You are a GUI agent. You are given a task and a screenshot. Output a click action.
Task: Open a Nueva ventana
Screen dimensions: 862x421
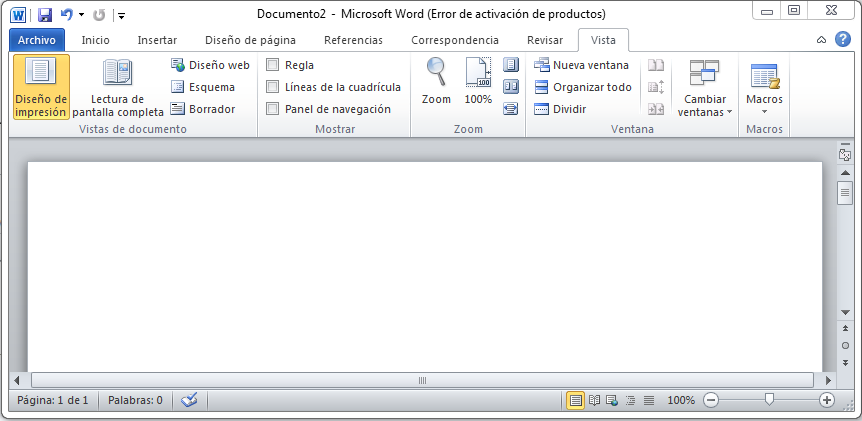tap(582, 65)
